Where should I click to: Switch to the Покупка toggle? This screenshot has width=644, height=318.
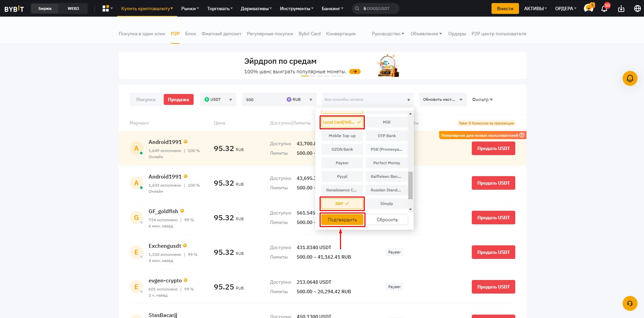pos(146,99)
